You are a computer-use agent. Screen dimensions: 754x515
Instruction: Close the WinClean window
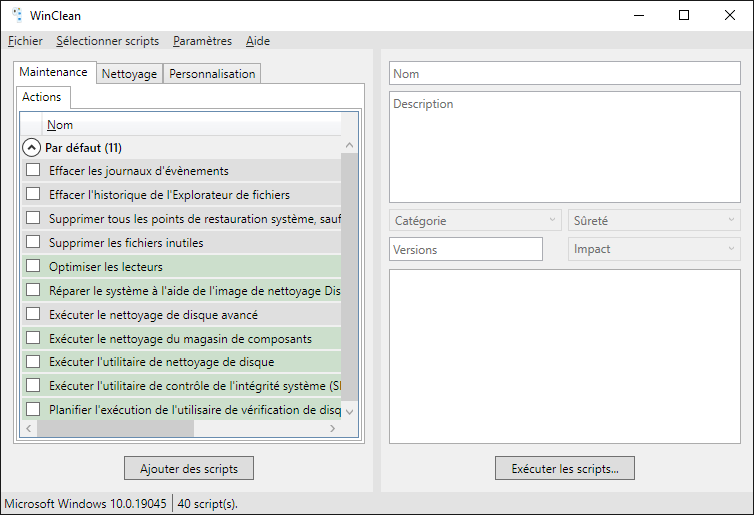729,15
